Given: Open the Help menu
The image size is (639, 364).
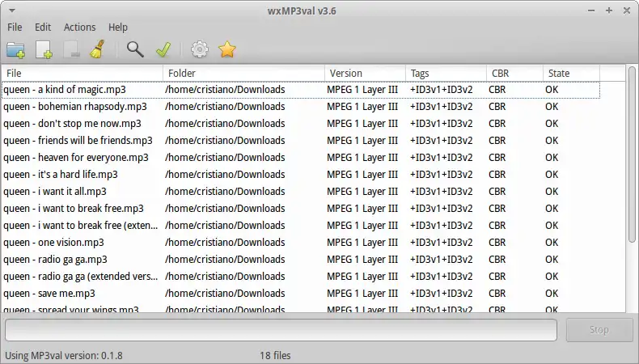Looking at the screenshot, I should tap(118, 28).
